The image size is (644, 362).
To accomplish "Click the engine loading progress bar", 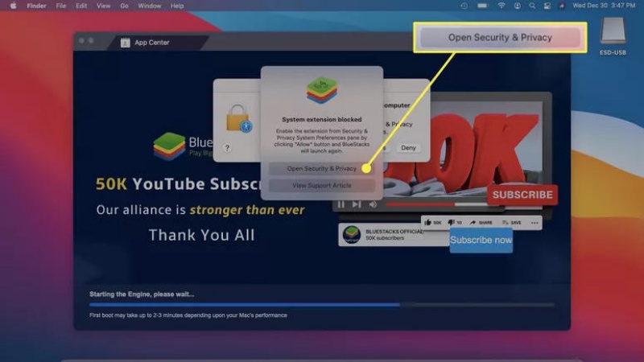I will coord(321,305).
